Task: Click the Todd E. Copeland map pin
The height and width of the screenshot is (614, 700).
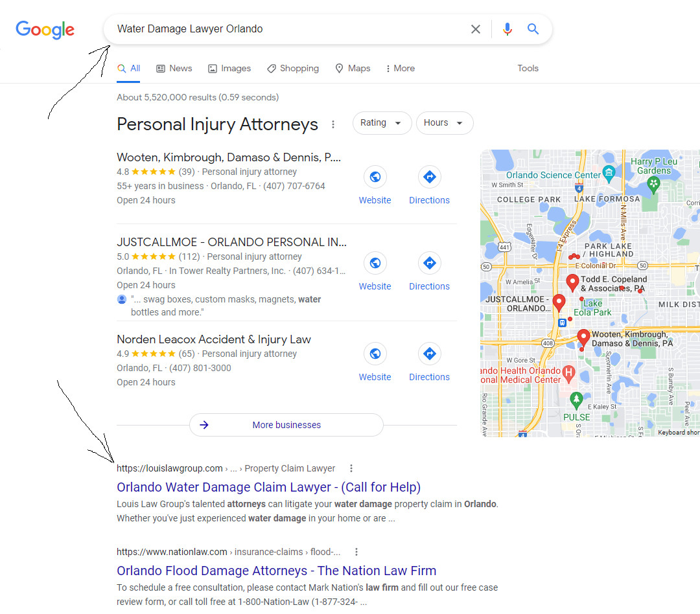Action: pos(572,282)
